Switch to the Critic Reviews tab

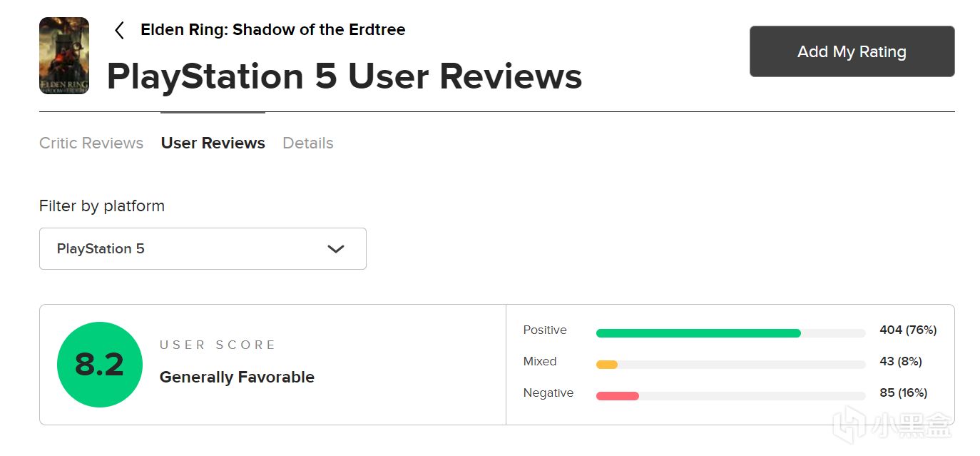pos(91,143)
